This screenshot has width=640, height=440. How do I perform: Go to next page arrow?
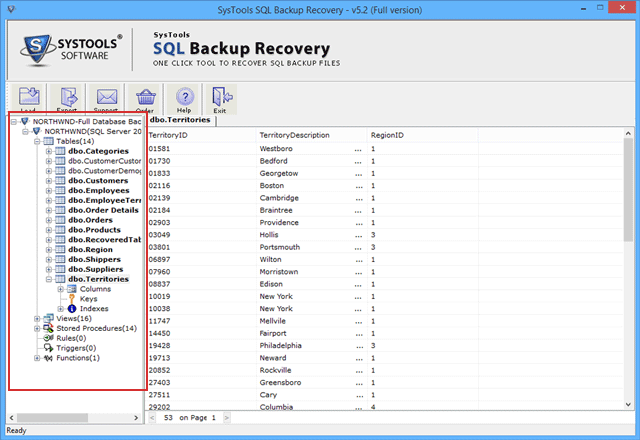[227, 418]
